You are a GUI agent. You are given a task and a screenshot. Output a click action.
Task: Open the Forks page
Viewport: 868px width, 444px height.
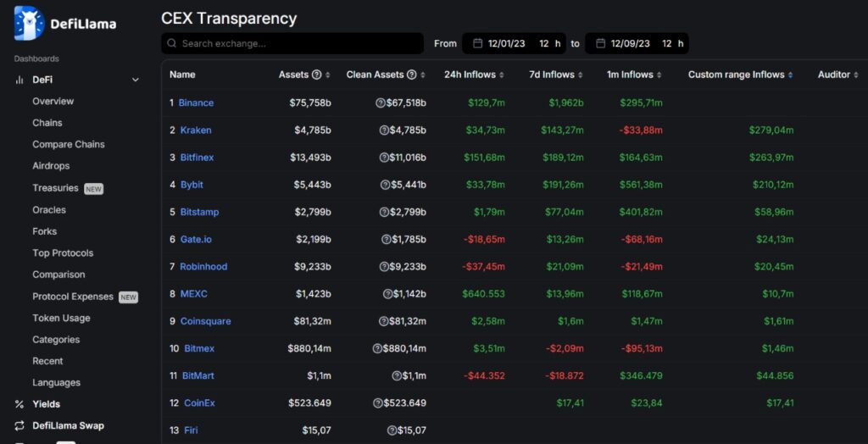point(44,231)
